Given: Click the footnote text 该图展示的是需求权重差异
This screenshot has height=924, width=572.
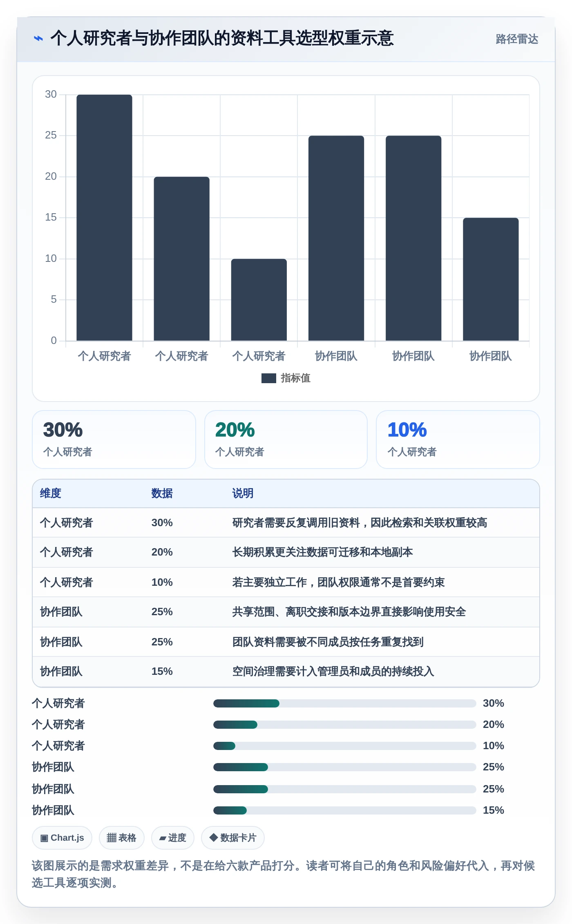Looking at the screenshot, I should 100,866.
